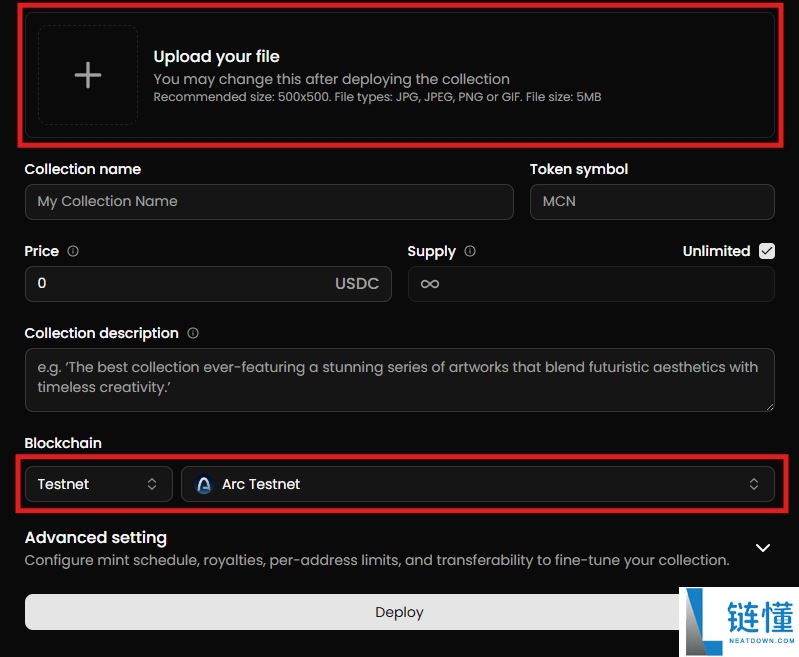Click the NeatDown watermark logo
This screenshot has height=657, width=799.
point(738,621)
